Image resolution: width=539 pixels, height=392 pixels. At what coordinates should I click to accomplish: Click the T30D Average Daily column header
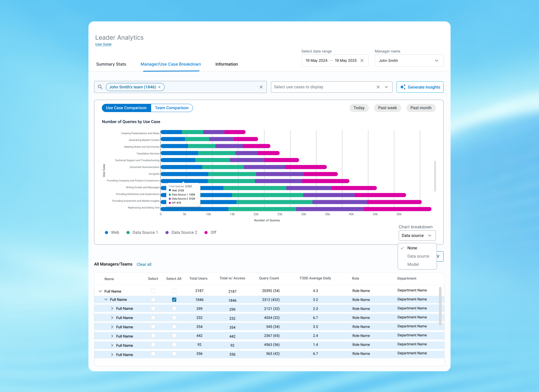click(x=315, y=278)
